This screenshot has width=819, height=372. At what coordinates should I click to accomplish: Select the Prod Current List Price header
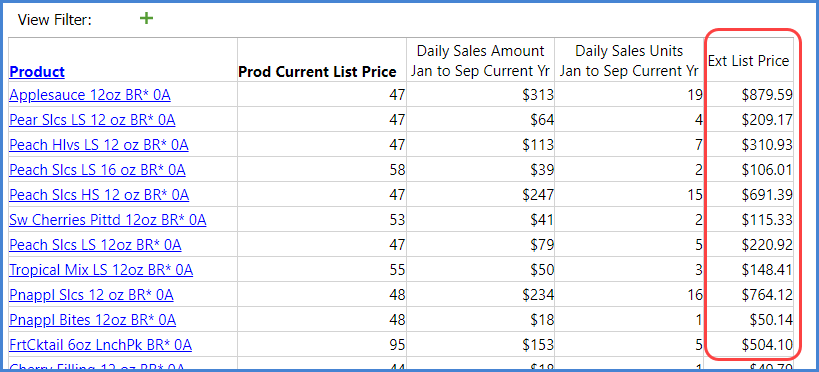[x=318, y=72]
